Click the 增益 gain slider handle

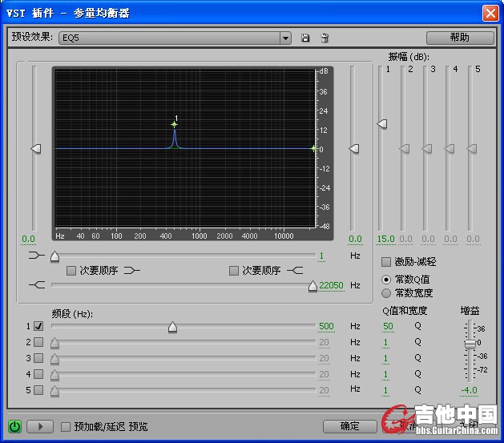coord(470,344)
